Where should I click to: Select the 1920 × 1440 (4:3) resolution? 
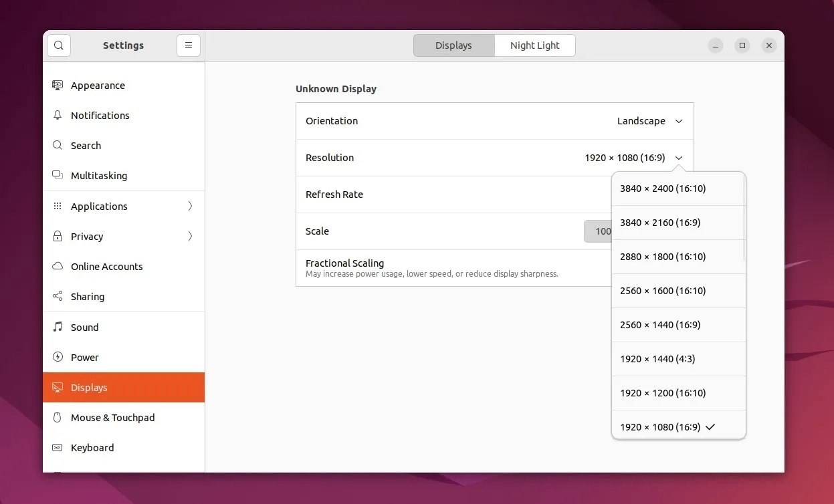click(x=657, y=359)
